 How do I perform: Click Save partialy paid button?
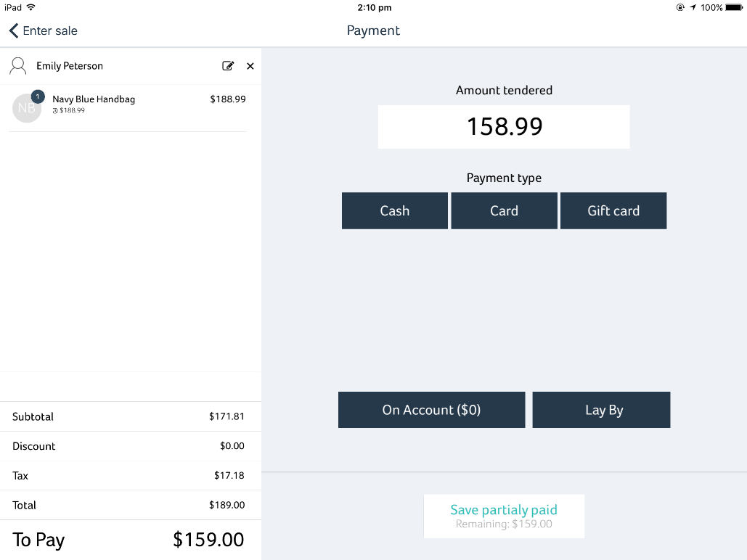[x=504, y=516]
